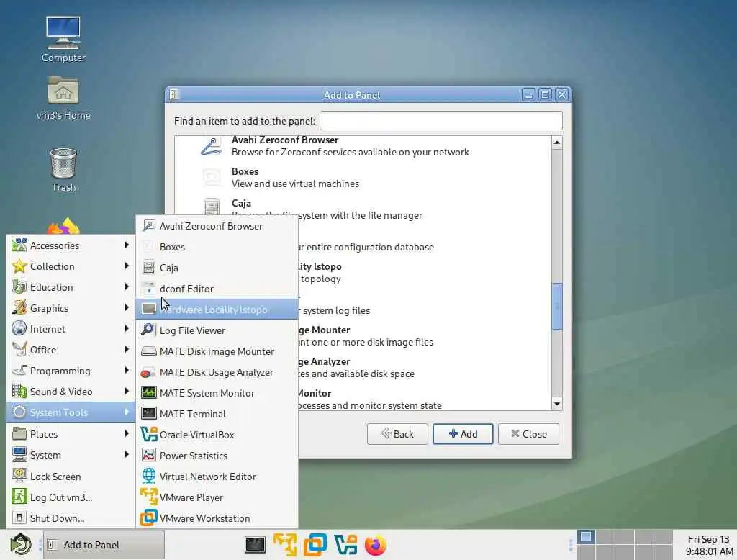Expand the Office submenu arrow
This screenshot has width=737, height=560.
tap(127, 349)
